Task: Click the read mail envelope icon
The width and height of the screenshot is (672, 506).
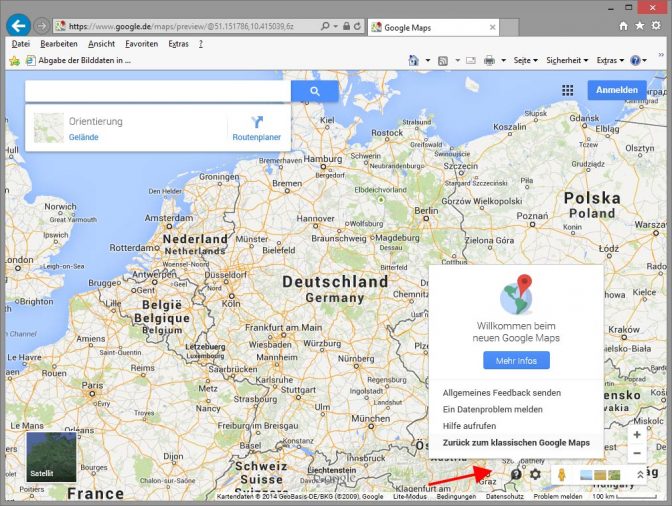Action: pos(471,61)
